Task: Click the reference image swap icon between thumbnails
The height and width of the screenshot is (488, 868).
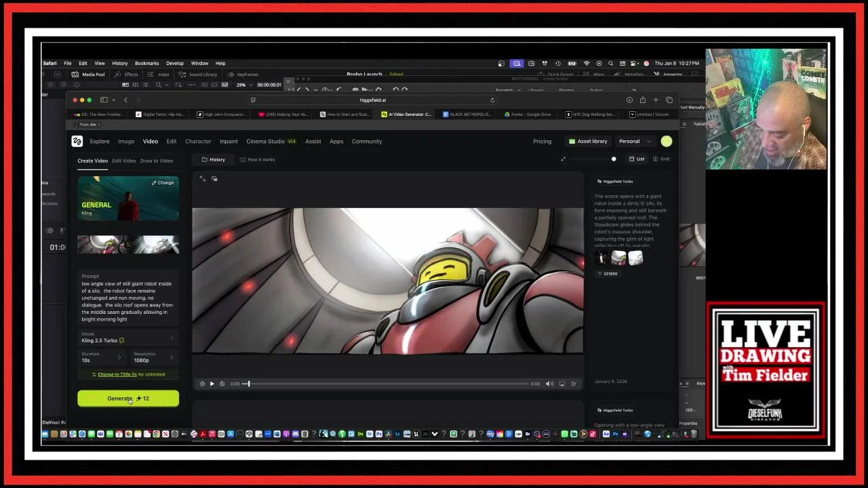Action: [x=128, y=244]
